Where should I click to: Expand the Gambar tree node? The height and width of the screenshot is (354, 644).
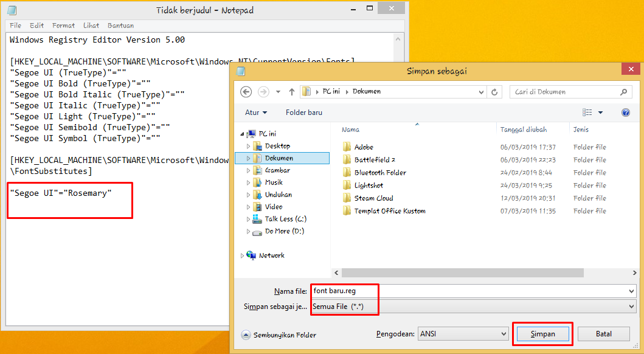point(248,170)
